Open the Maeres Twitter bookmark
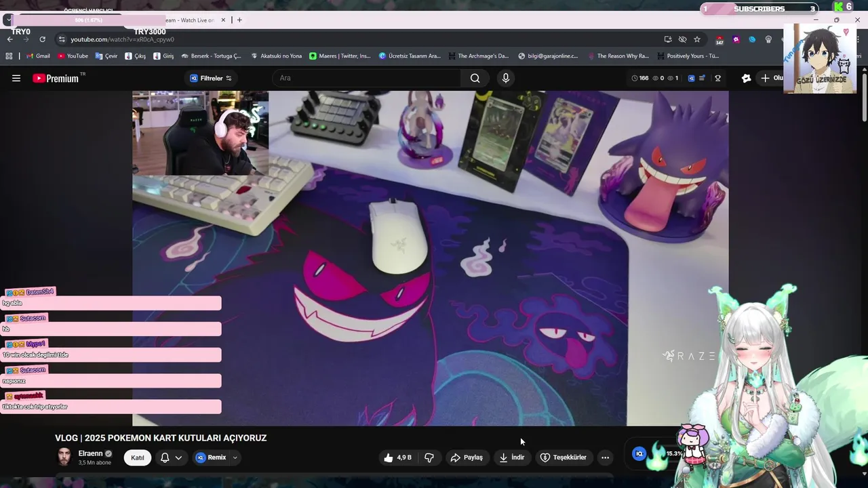868x488 pixels. 340,56
